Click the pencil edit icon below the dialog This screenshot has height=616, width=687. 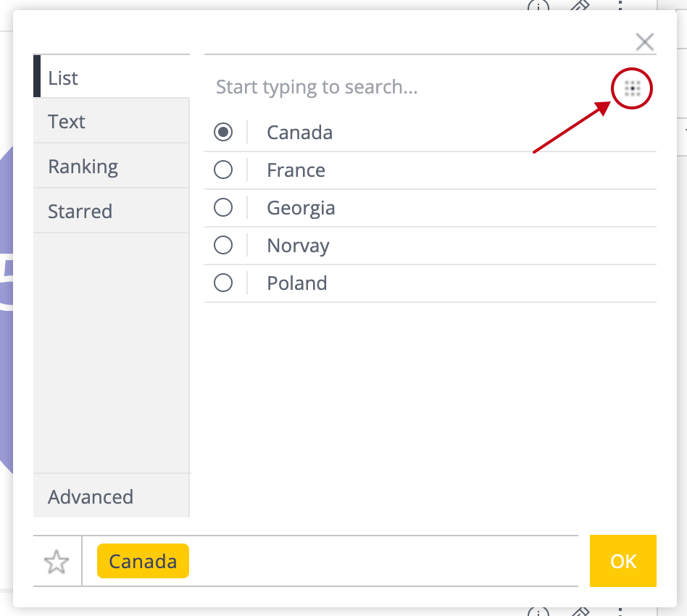pos(579,611)
